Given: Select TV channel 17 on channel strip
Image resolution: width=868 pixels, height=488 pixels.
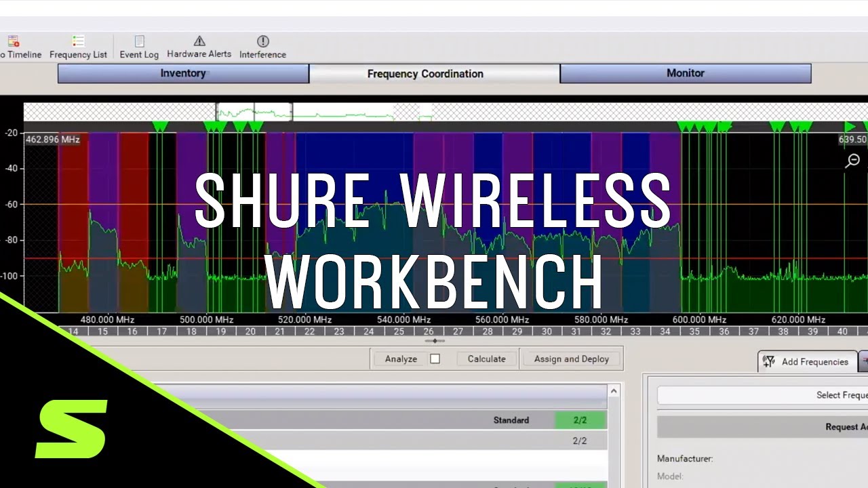Looking at the screenshot, I should [x=161, y=331].
